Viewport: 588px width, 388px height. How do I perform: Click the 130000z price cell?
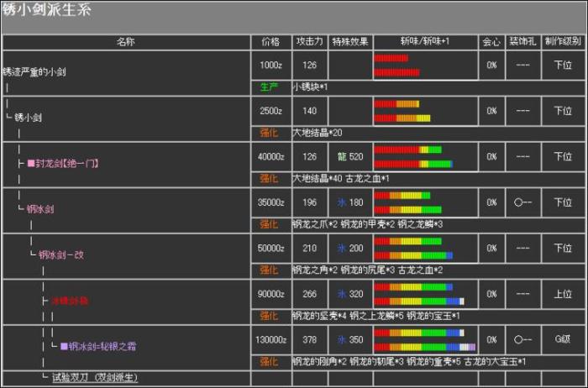(270, 339)
